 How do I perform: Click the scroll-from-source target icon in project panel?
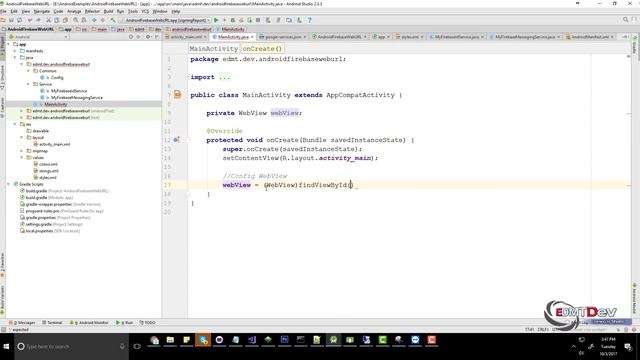point(131,37)
